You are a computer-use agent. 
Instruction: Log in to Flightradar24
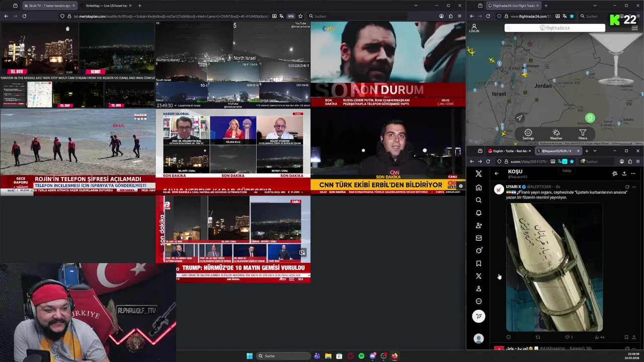click(474, 28)
